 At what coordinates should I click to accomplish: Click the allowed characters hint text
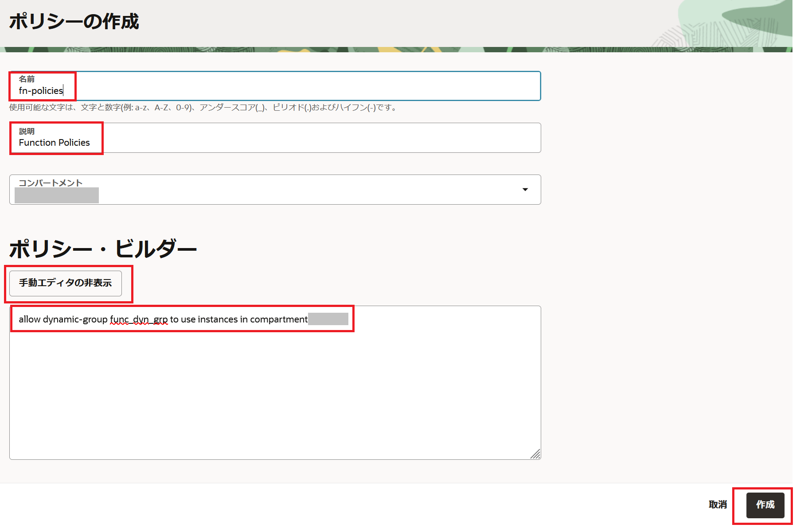tap(203, 107)
